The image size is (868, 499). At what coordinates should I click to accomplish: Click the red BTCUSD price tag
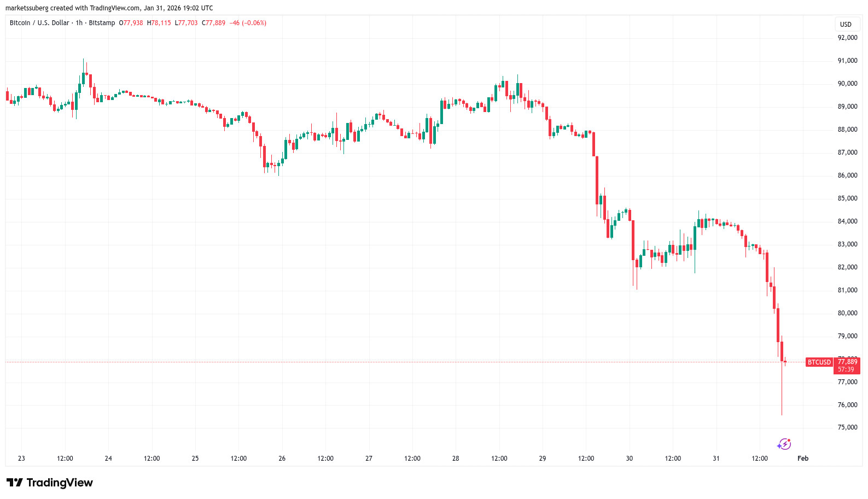click(819, 362)
